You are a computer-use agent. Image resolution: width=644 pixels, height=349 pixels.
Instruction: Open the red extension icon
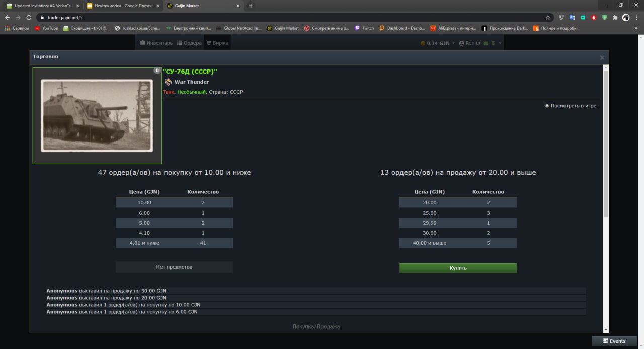594,17
